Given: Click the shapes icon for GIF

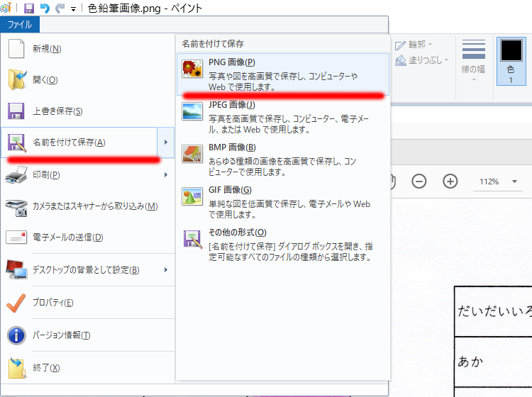Looking at the screenshot, I should pyautogui.click(x=192, y=196).
